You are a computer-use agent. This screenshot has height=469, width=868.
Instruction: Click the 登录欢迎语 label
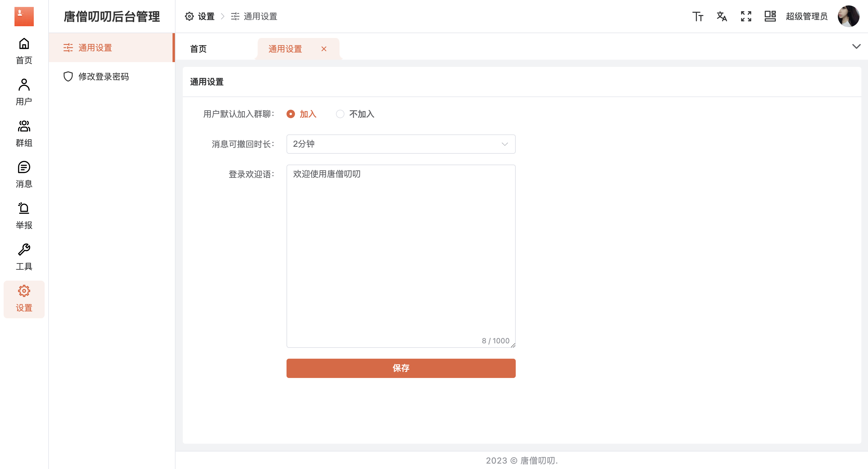[x=252, y=174]
